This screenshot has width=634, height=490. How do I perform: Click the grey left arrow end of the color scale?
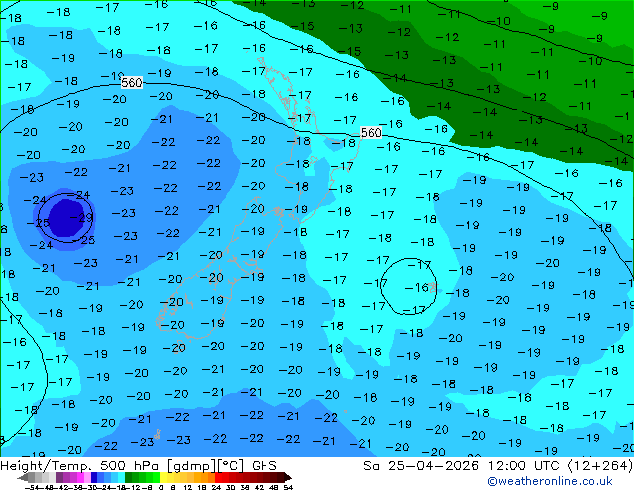tap(23, 477)
